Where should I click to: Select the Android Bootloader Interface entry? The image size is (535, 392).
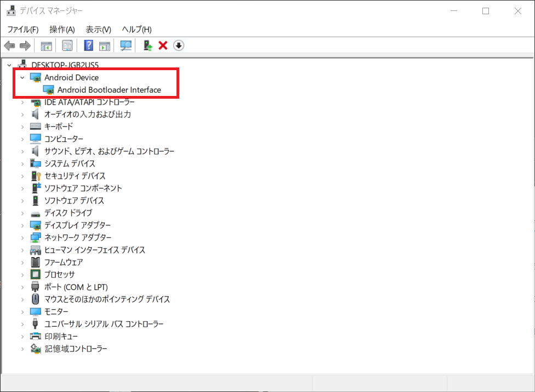[x=109, y=90]
